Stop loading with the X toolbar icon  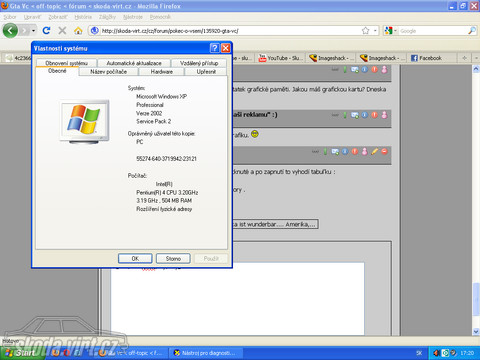tap(62, 31)
